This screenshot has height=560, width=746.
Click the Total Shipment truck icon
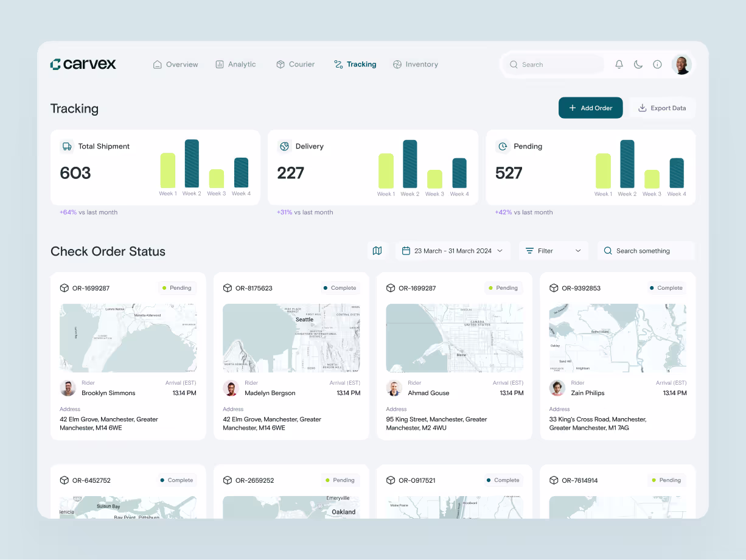pos(68,146)
